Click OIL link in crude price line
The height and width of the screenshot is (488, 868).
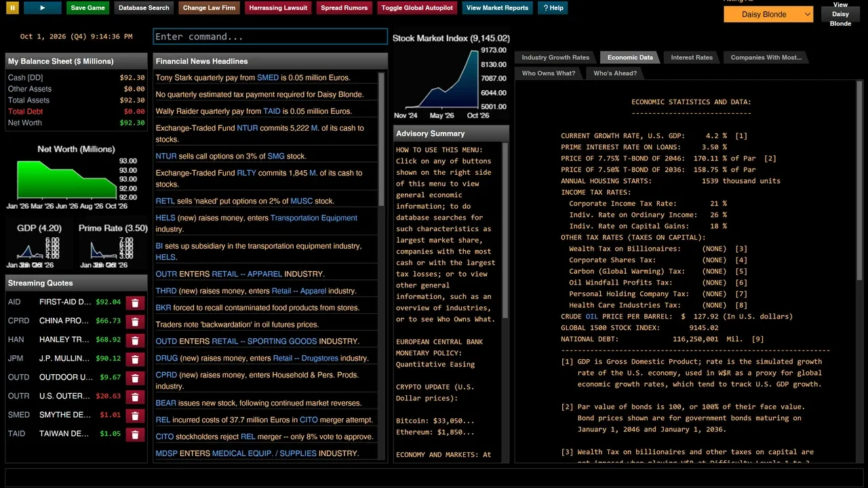[592, 317]
